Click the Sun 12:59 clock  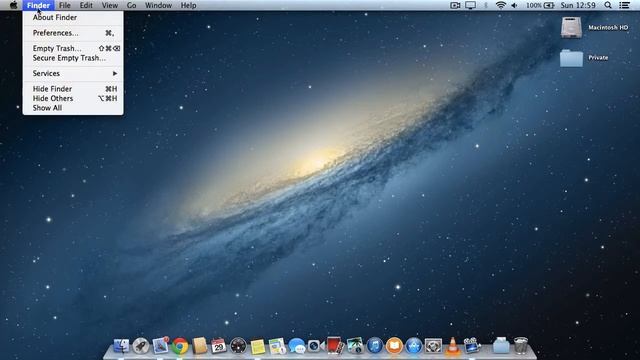point(578,5)
